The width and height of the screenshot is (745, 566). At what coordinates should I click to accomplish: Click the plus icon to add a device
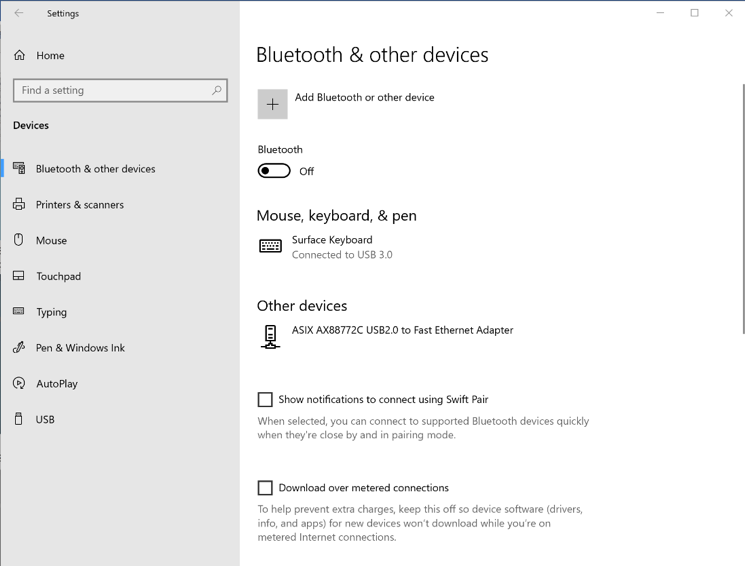(273, 104)
